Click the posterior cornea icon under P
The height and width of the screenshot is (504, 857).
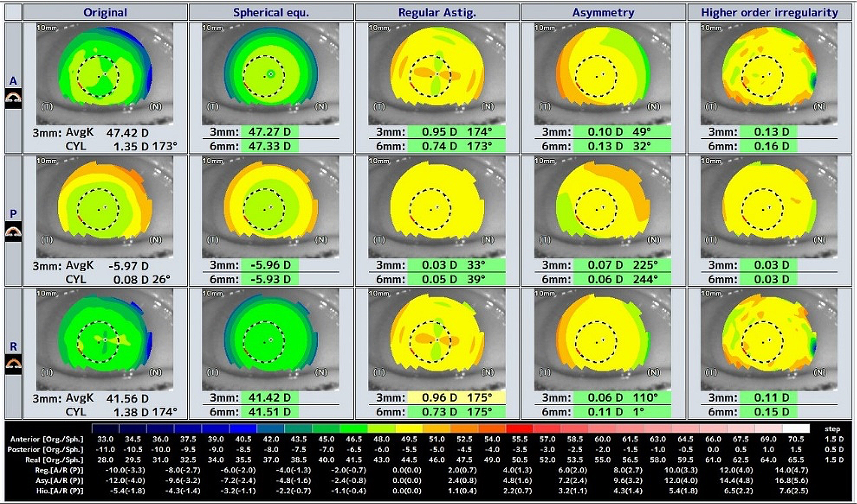tap(13, 232)
